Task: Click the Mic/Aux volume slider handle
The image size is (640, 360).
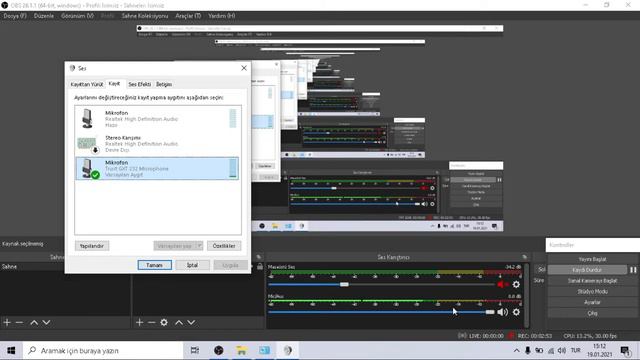Action: click(490, 312)
